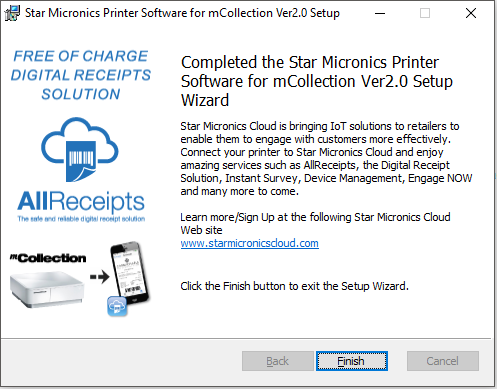
Task: Click the Finish button to exit setup
Action: point(352,361)
